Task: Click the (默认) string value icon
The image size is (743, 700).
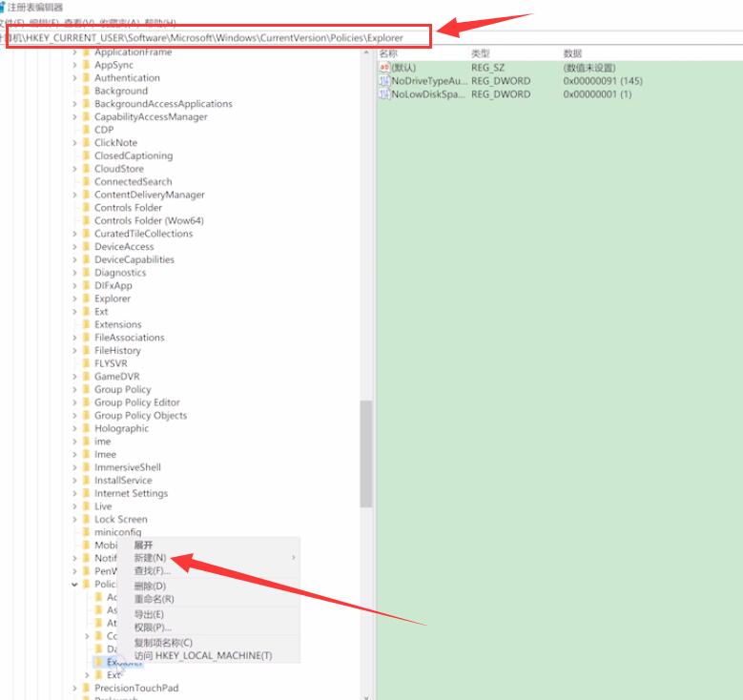Action: click(384, 69)
